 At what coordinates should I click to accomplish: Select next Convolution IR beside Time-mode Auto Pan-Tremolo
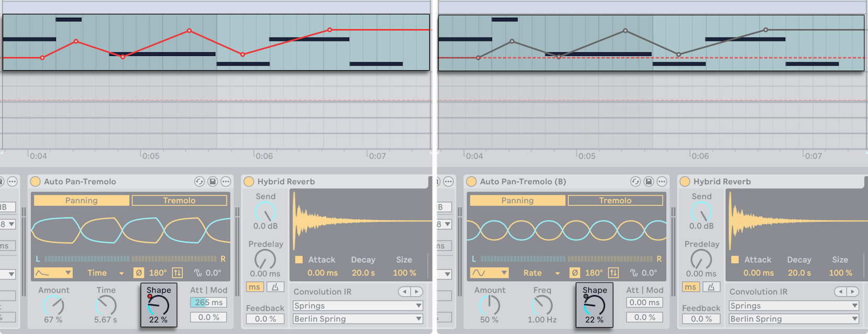(416, 292)
